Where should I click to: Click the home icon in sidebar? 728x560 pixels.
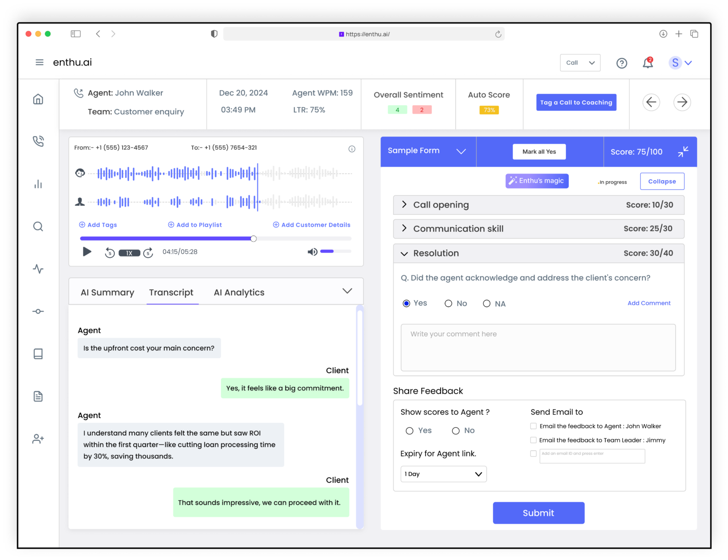click(38, 99)
